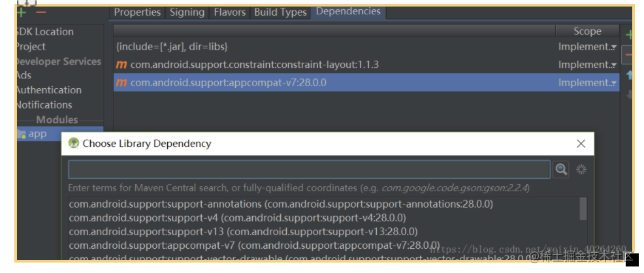Click the loading spinner icon beside search
The image size is (644, 273).
pos(581,169)
